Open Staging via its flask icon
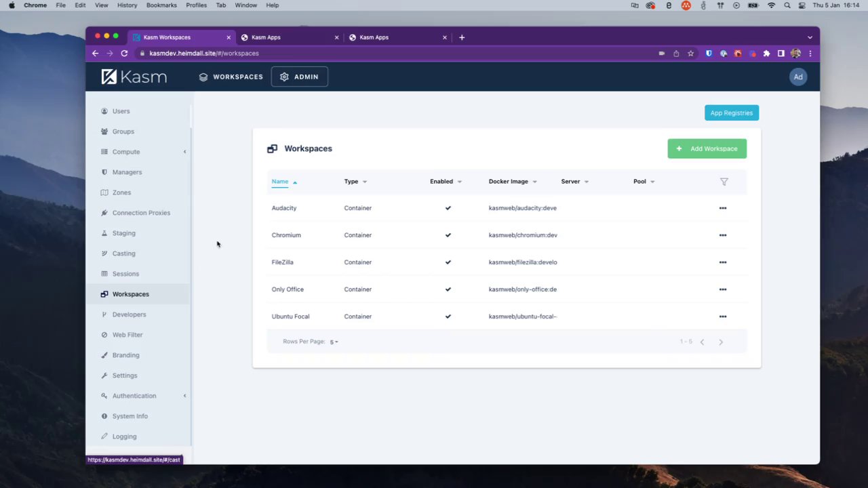 104,233
